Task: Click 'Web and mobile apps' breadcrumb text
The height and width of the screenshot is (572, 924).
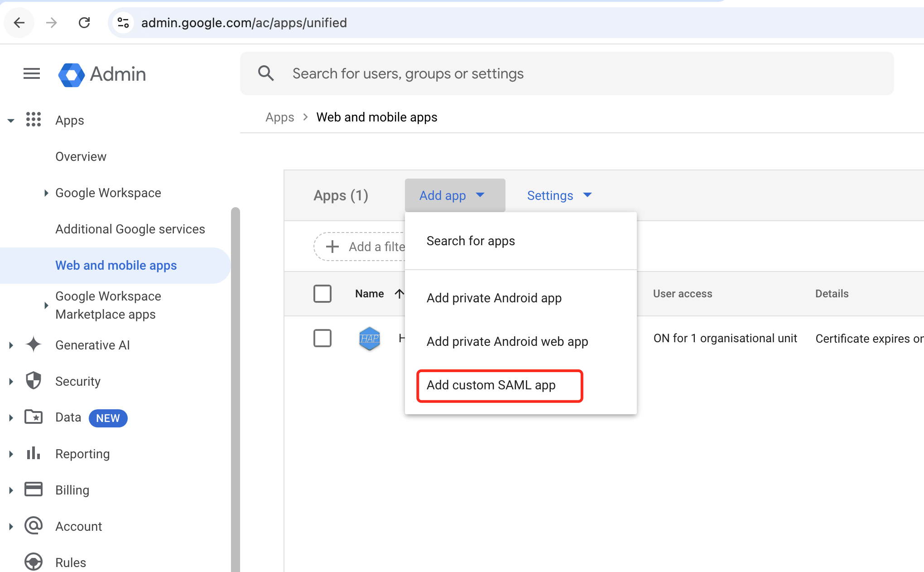Action: coord(377,117)
